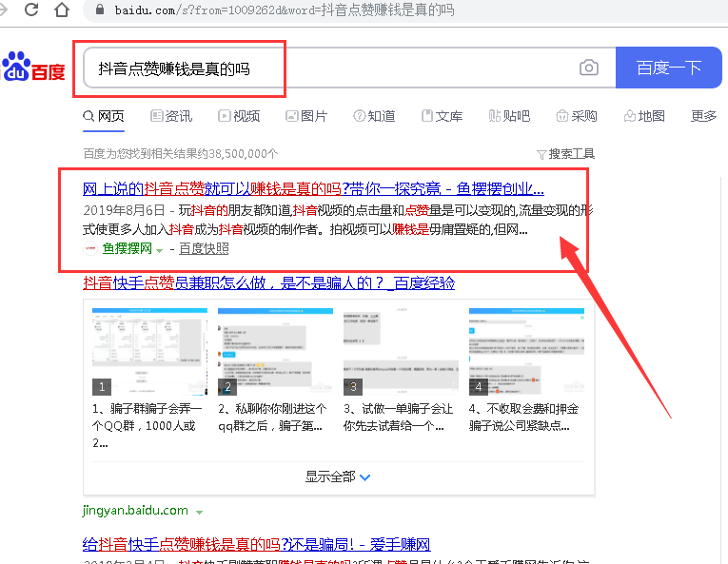Click the camera image search icon
Image resolution: width=728 pixels, height=564 pixels.
(589, 68)
